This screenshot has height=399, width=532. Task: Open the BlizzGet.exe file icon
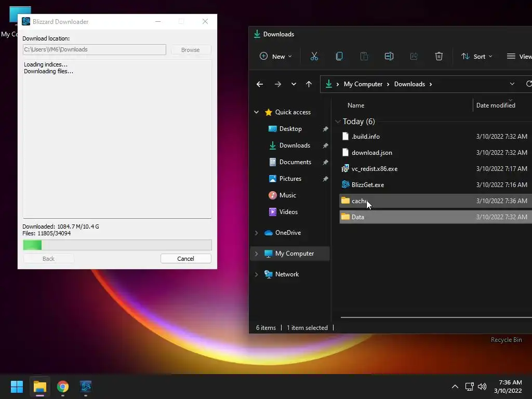345,184
